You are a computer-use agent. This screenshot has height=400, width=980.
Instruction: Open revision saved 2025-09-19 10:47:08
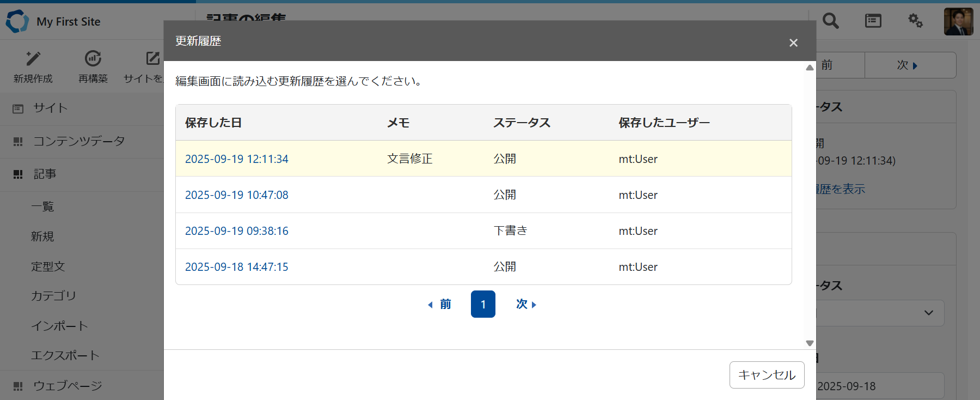point(236,195)
